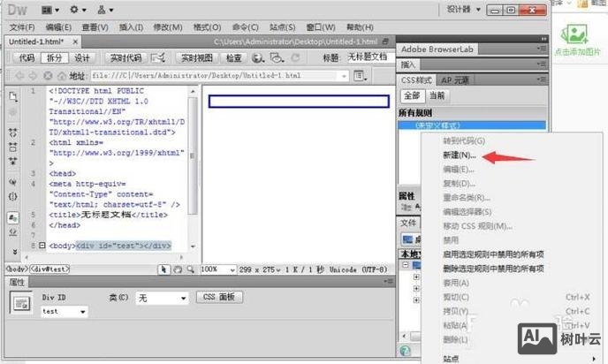This screenshot has height=364, width=608.
Task: Open the 类 class dropdown showing 无
Action: tap(162, 298)
